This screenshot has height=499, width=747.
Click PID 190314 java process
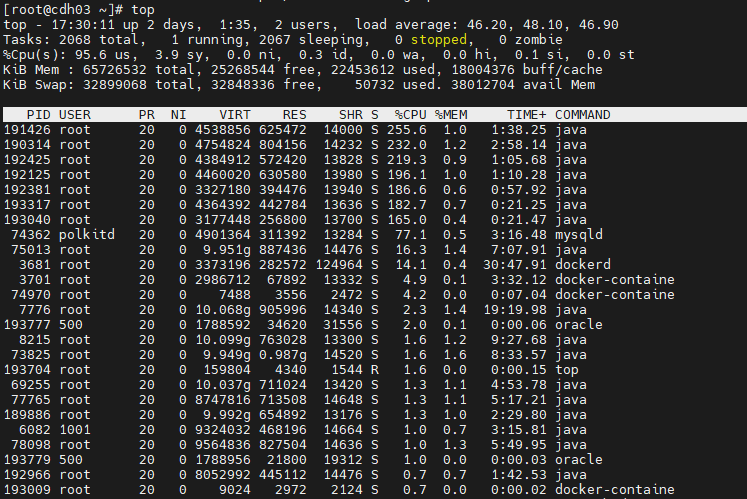27,145
